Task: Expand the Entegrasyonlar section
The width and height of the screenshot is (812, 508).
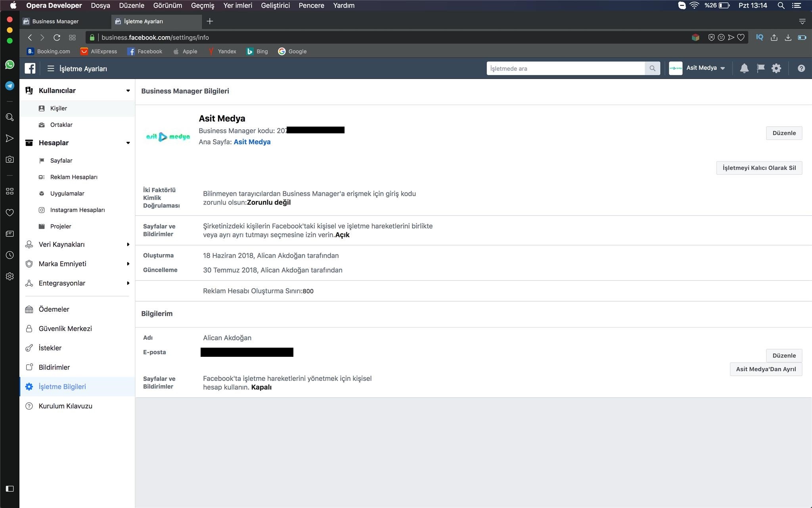Action: click(128, 283)
